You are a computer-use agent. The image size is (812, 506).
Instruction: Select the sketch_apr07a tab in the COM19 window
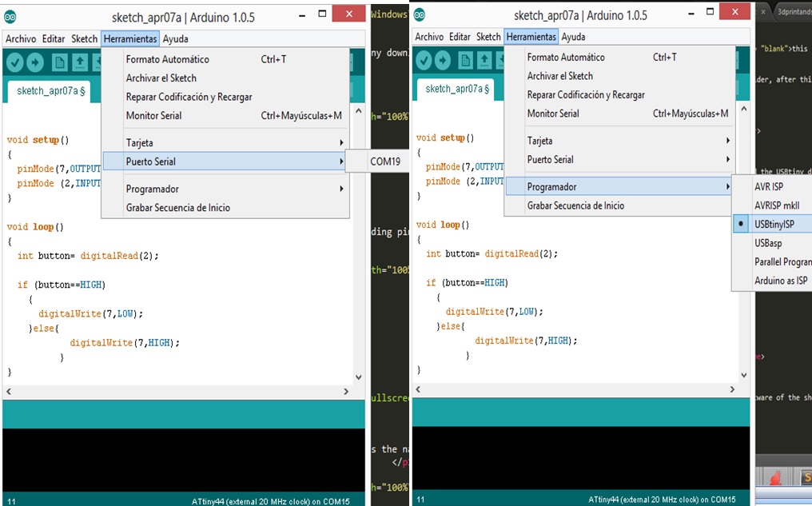coord(50,91)
